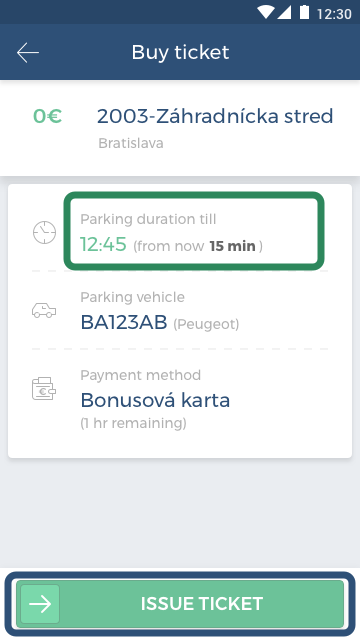The image size is (360, 640).
Task: Open the Parking duration till selector
Action: click(x=194, y=231)
